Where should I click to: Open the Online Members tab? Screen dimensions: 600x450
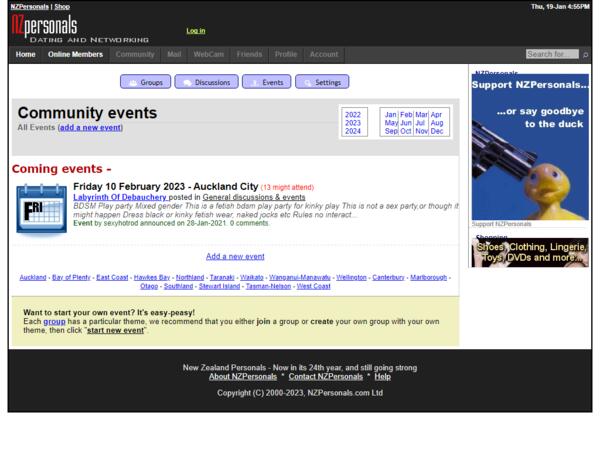(x=75, y=54)
